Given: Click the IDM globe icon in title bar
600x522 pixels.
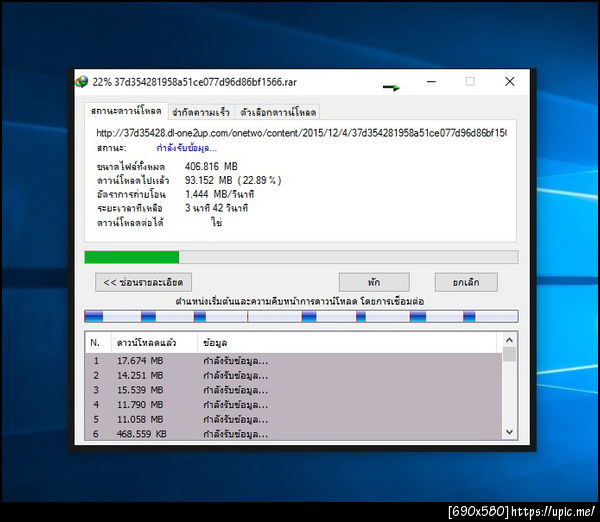Looking at the screenshot, I should click(x=82, y=82).
